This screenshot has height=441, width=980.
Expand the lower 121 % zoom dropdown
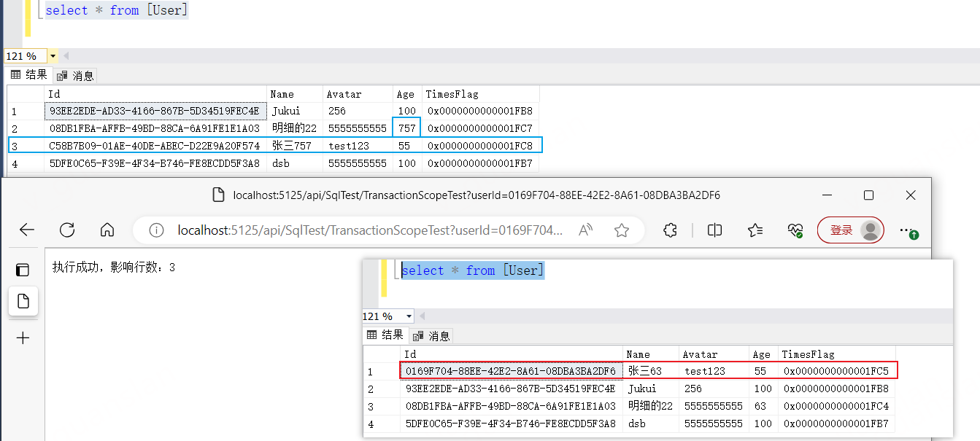point(408,316)
